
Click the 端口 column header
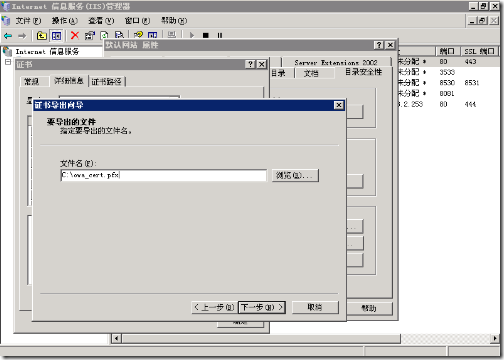448,51
